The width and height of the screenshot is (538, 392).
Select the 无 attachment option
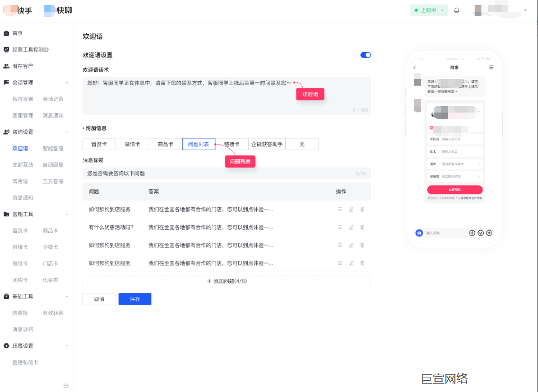point(302,144)
